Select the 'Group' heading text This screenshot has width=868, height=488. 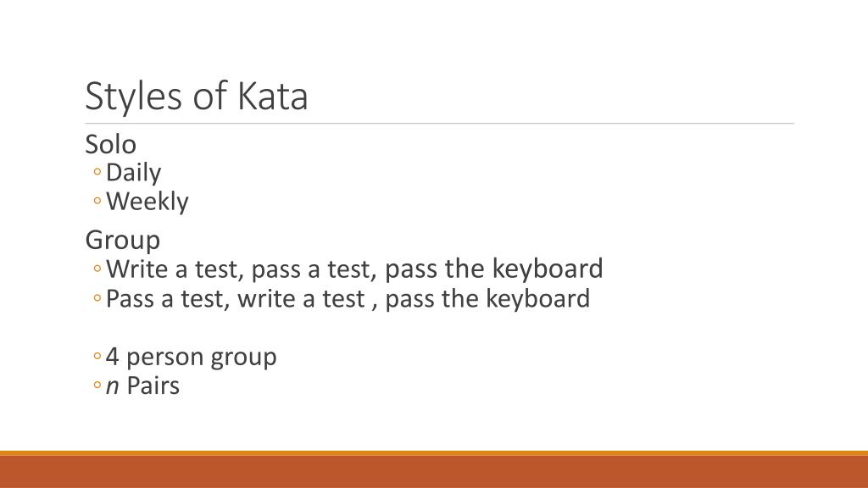123,240
